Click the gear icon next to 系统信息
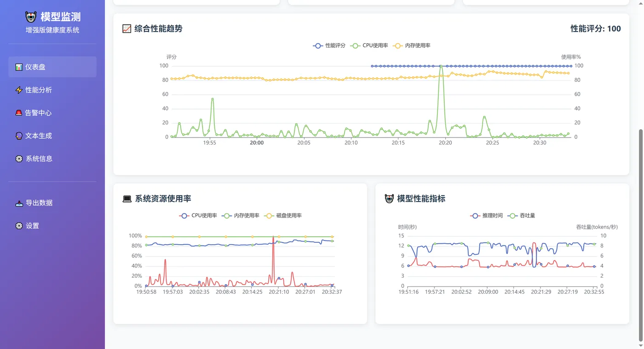644x349 pixels. pos(19,159)
